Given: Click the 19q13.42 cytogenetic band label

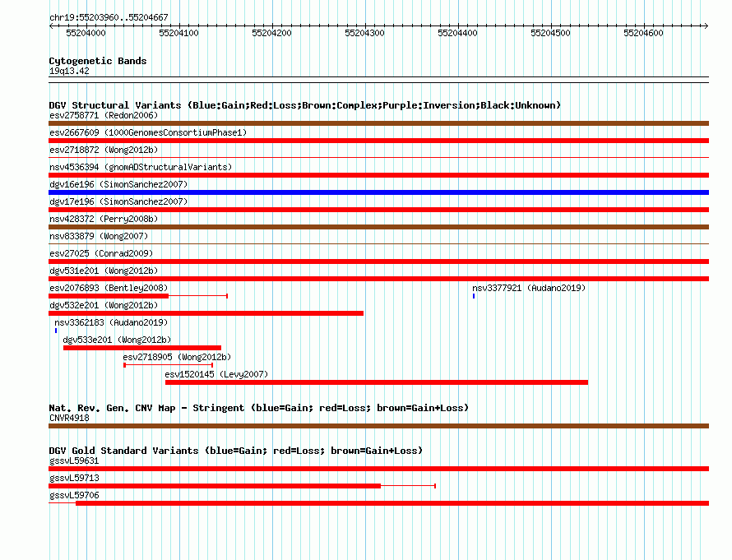Looking at the screenshot, I should (69, 71).
